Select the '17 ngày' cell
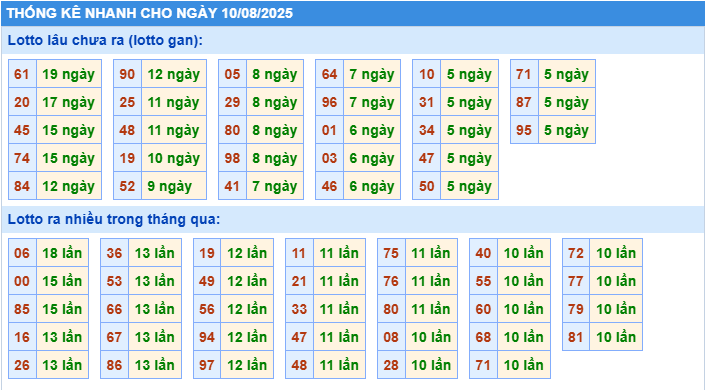This screenshot has height=390, width=707. [x=69, y=102]
